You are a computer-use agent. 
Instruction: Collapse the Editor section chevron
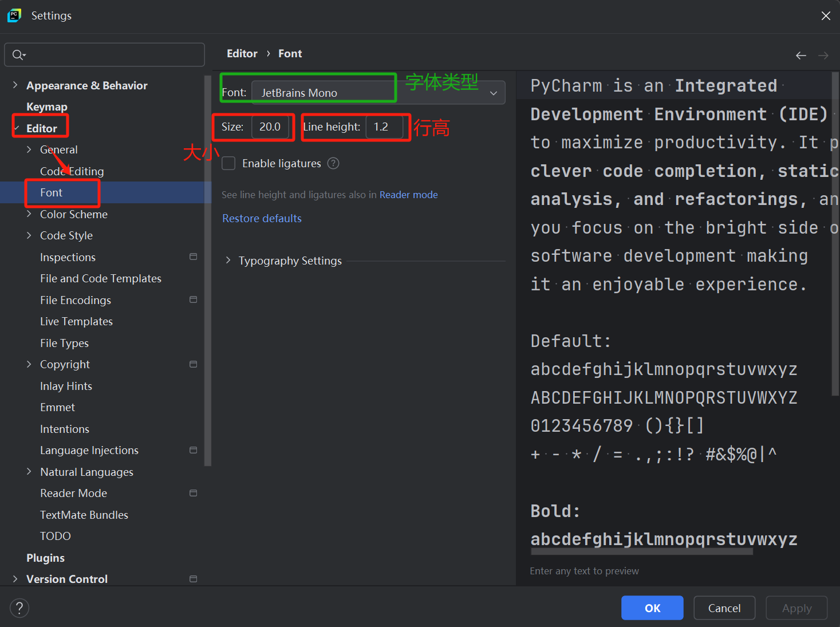16,128
